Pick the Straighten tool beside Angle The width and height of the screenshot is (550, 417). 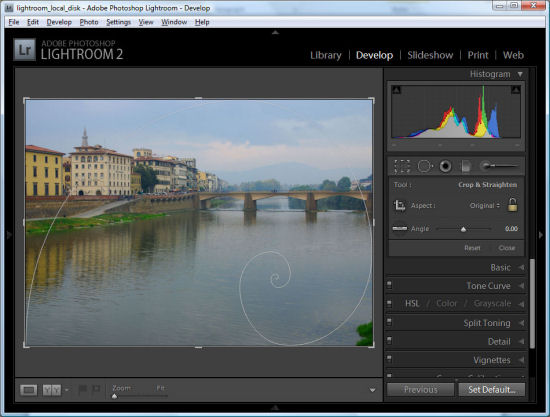[x=400, y=229]
